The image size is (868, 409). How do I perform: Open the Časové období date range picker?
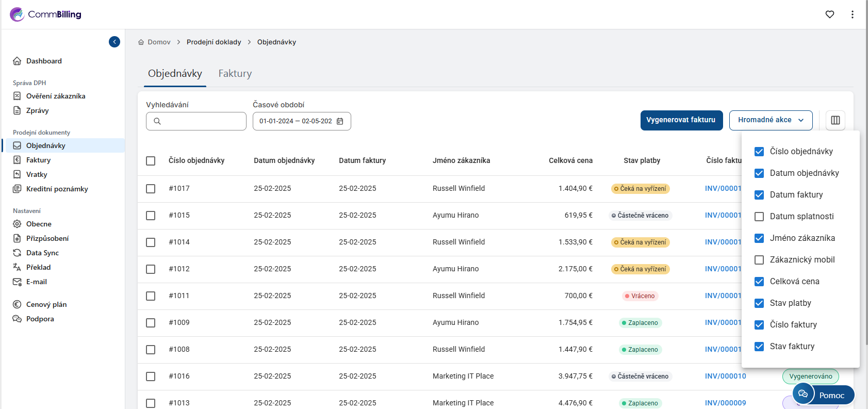(x=296, y=121)
